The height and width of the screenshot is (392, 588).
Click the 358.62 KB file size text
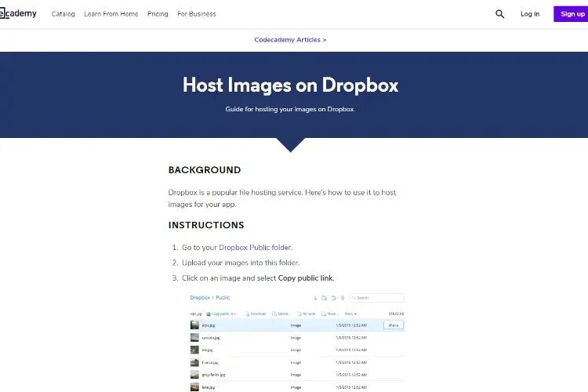pyautogui.click(x=396, y=314)
